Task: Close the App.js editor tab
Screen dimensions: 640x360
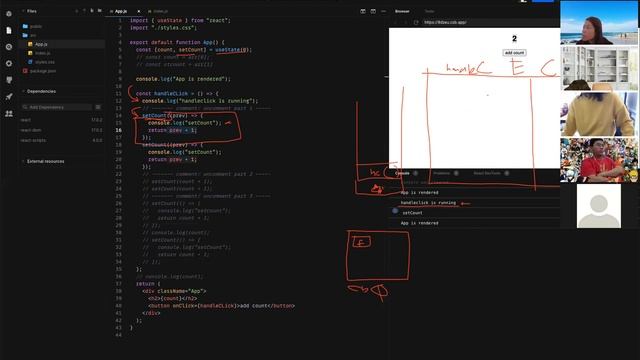Action: [x=139, y=11]
